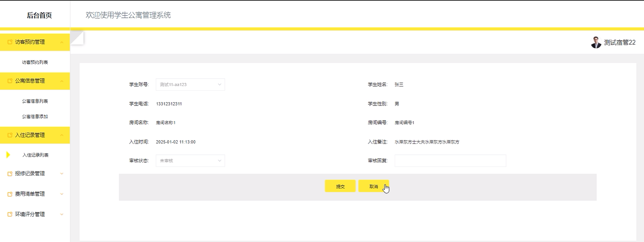Click the 公寓信息管理 menu icon
644x242 pixels.
pos(10,81)
